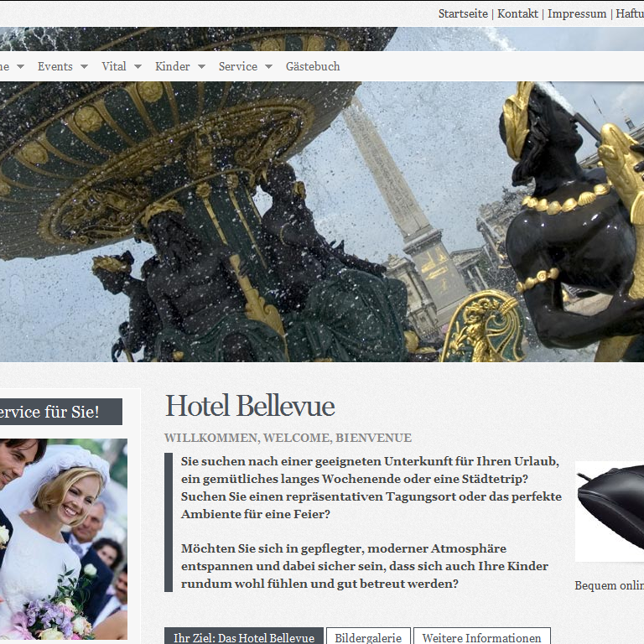Expand the Kinder dropdown arrow
This screenshot has width=644, height=644.
point(201,66)
